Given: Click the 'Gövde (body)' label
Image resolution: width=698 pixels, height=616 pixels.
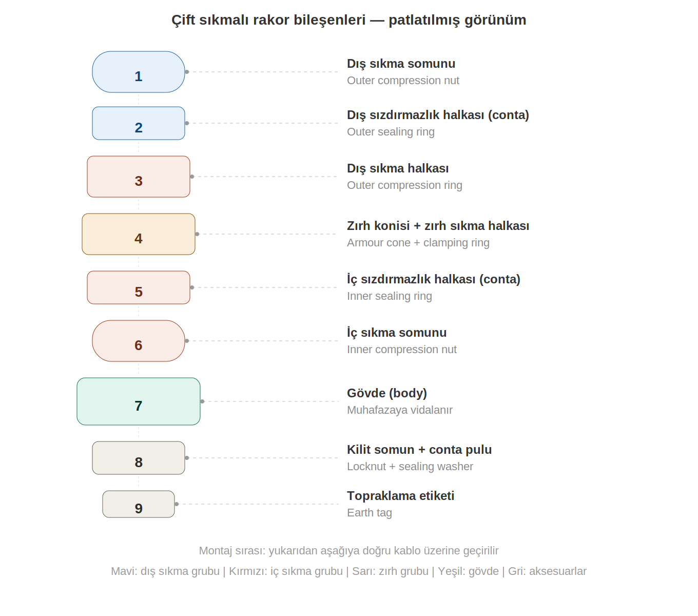Looking at the screenshot, I should [x=386, y=393].
